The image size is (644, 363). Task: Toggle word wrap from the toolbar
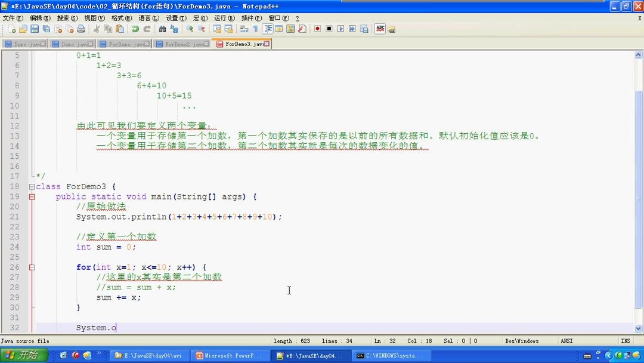[244, 28]
